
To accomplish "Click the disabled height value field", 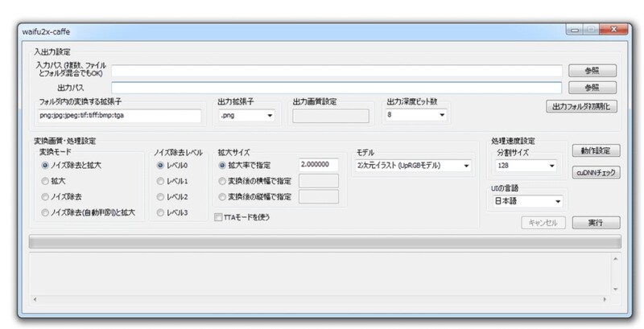I will (319, 196).
